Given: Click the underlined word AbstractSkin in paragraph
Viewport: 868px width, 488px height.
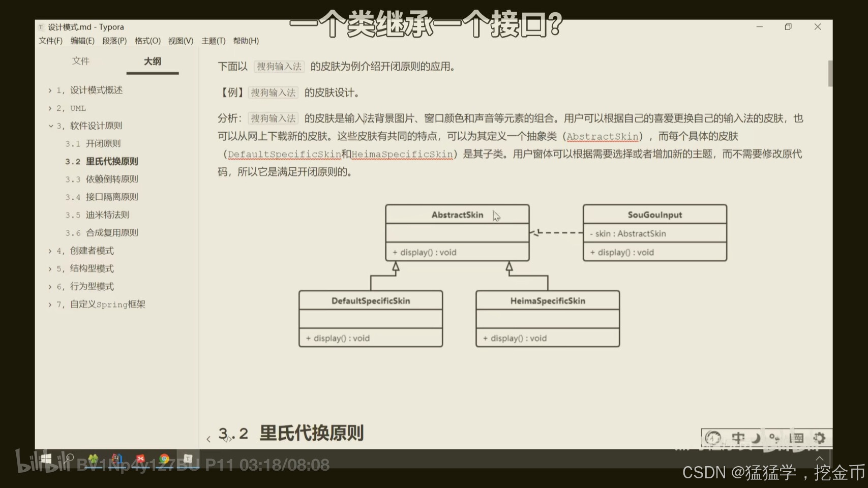Looking at the screenshot, I should coord(603,136).
